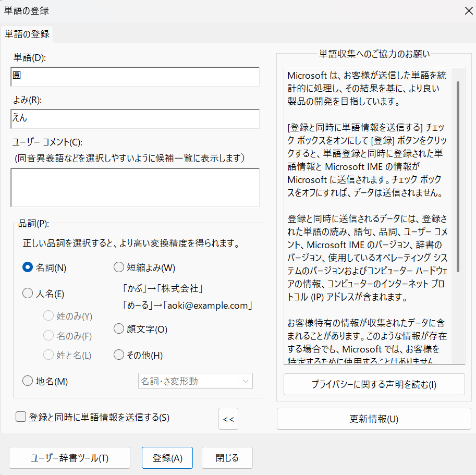Click the よみ(R) input field
Viewport: 476px width, 475px height.
(135, 118)
